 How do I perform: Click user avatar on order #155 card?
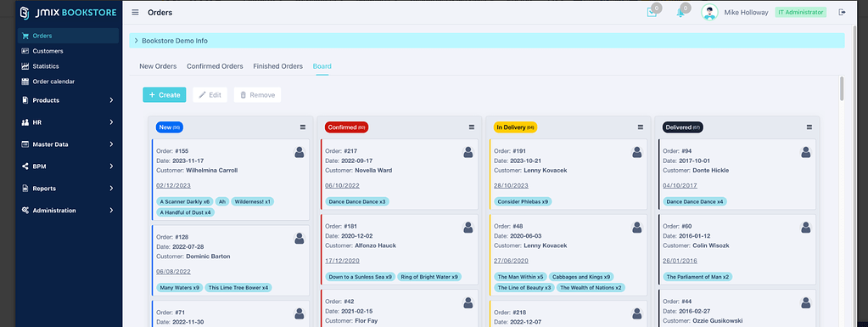tap(300, 152)
